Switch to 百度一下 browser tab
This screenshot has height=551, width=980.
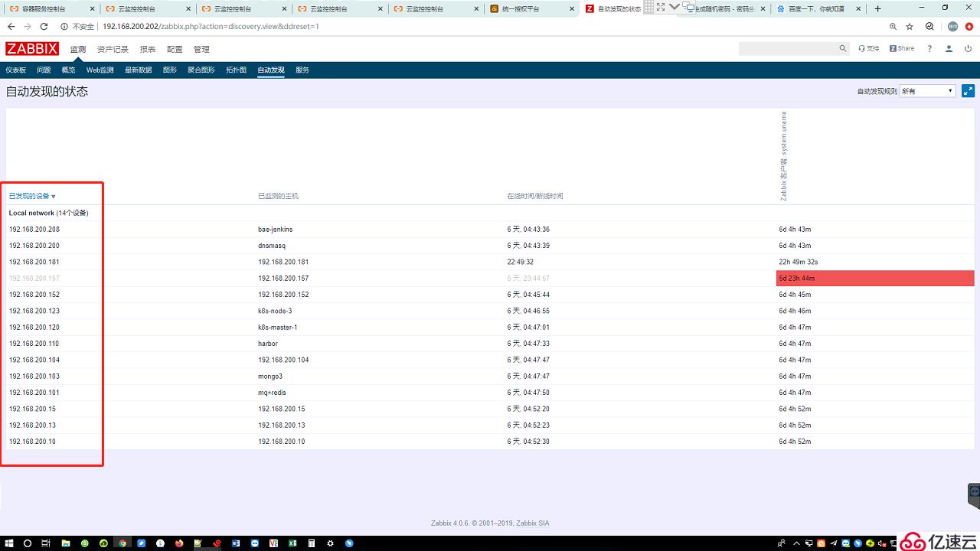coord(817,8)
